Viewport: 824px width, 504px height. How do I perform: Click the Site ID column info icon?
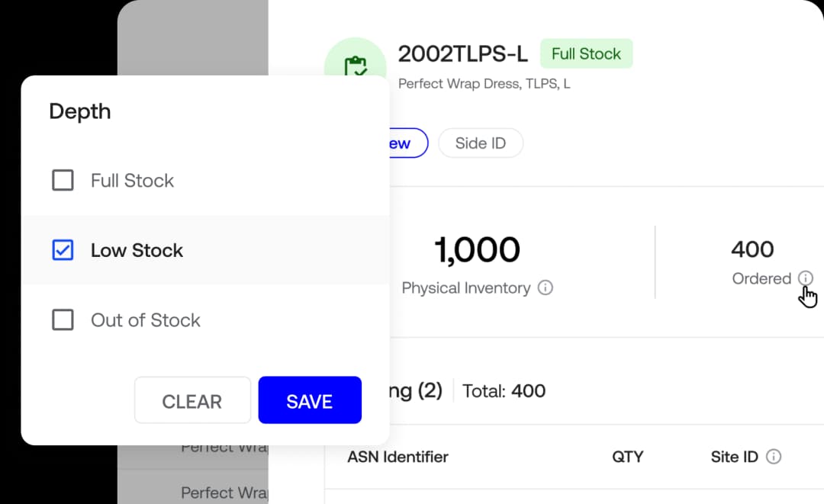[774, 457]
